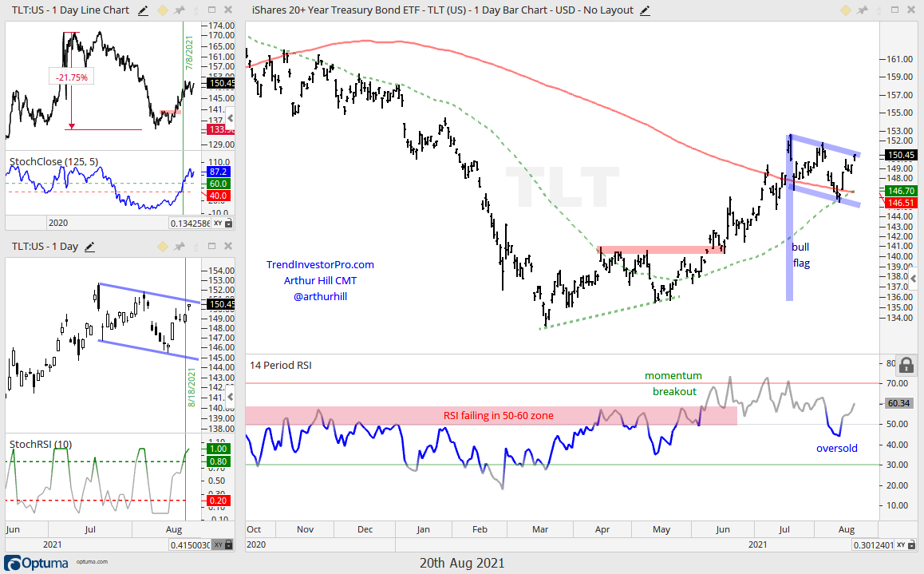Viewport: 924px width, 574px height.
Task: Close the TLT:US - 1 Day candlestick panel
Action: [228, 246]
